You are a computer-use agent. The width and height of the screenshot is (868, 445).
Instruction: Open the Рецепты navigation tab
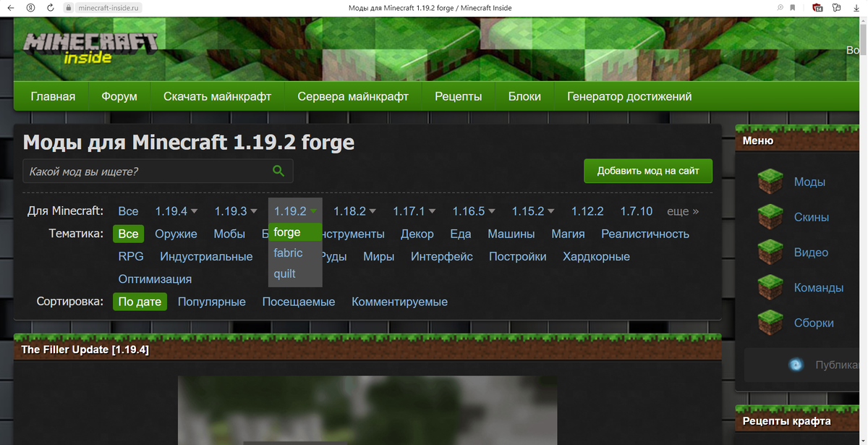pyautogui.click(x=458, y=96)
